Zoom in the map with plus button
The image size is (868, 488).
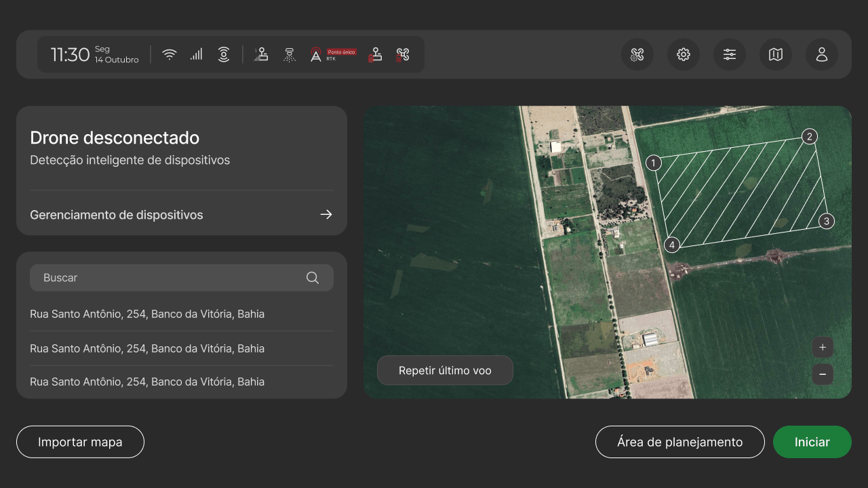pos(823,347)
